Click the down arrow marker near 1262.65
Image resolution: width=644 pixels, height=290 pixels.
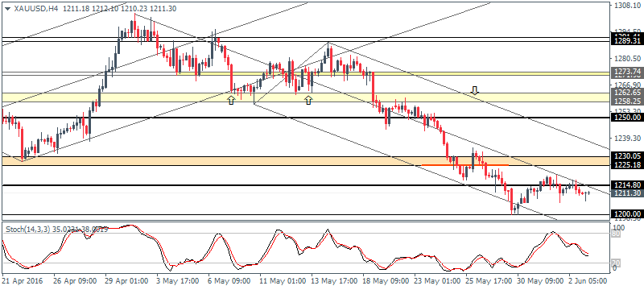[475, 90]
